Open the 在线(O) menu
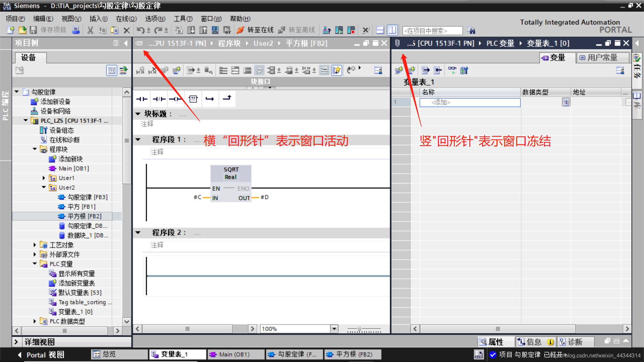This screenshot has width=644, height=362. pyautogui.click(x=126, y=19)
